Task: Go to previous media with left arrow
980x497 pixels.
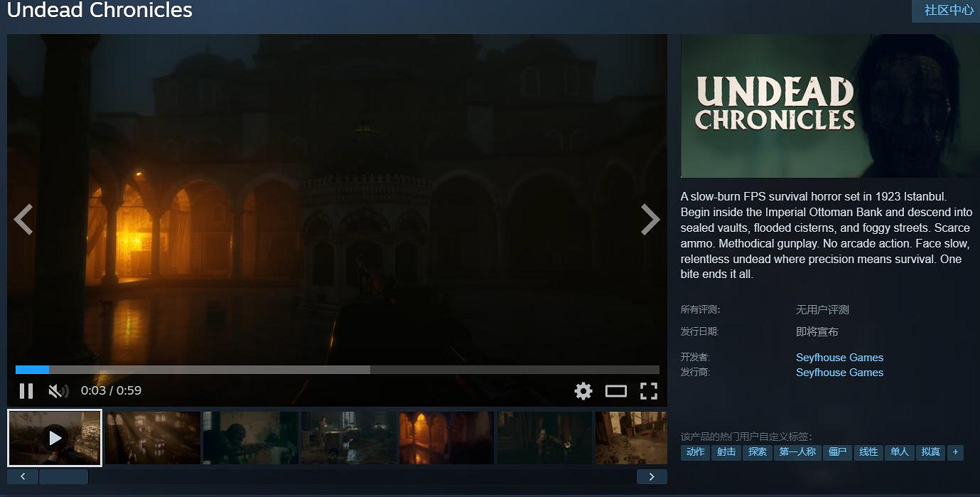Action: pyautogui.click(x=23, y=220)
